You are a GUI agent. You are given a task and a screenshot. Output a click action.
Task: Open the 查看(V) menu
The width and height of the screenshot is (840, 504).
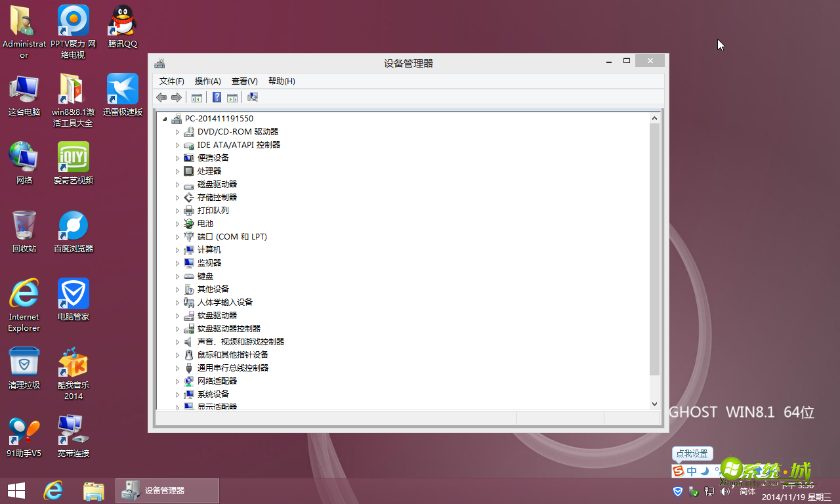tap(244, 81)
